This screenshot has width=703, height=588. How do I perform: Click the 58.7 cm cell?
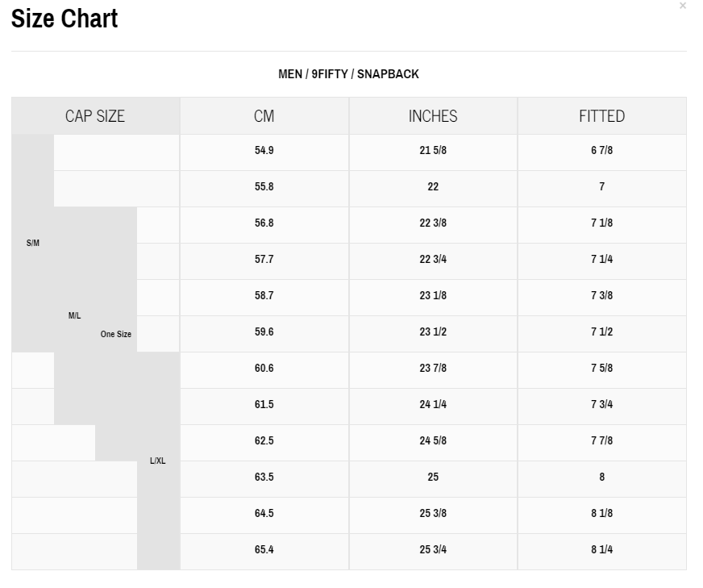click(x=264, y=296)
